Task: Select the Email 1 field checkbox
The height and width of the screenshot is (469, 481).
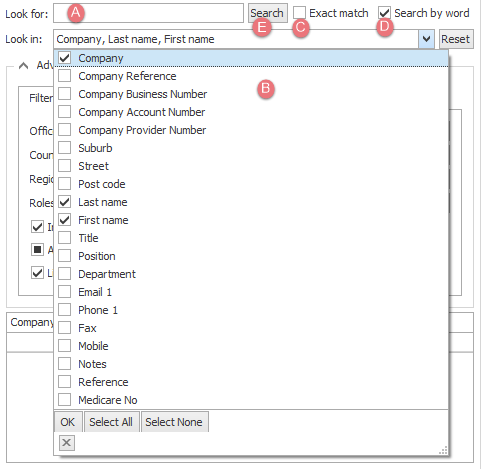Action: [x=64, y=292]
